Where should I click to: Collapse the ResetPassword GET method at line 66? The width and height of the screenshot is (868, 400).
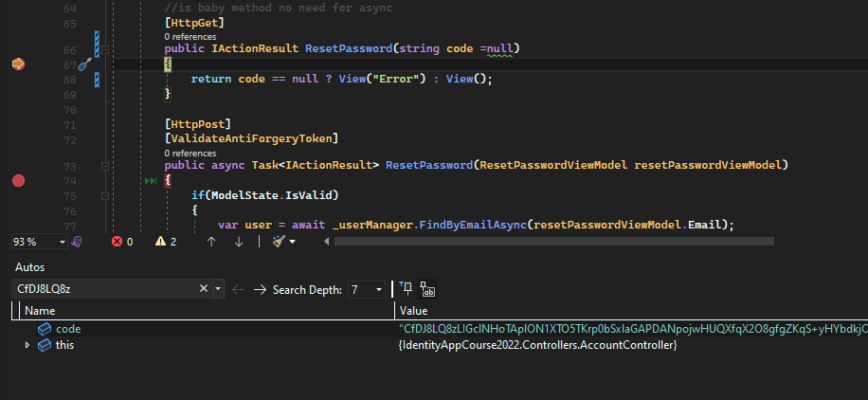tap(105, 50)
